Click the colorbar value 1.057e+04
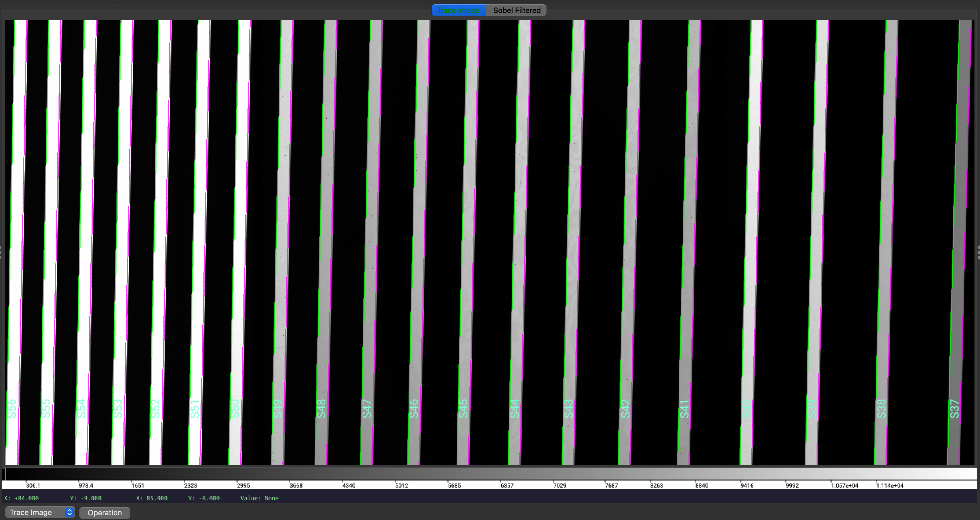980x520 pixels. point(845,486)
